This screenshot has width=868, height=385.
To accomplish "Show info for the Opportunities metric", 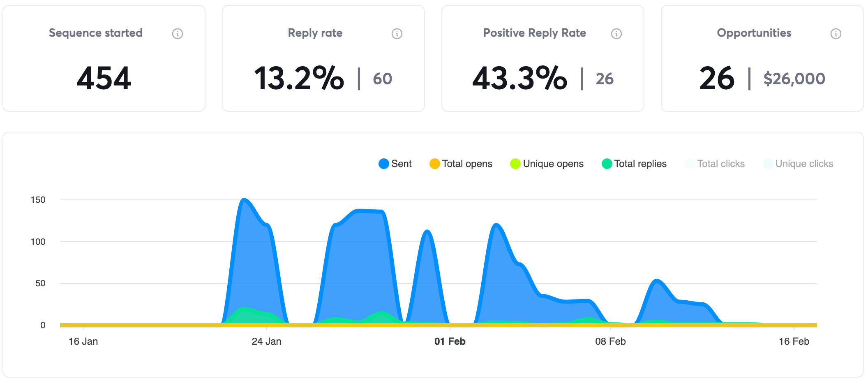I will 836,34.
